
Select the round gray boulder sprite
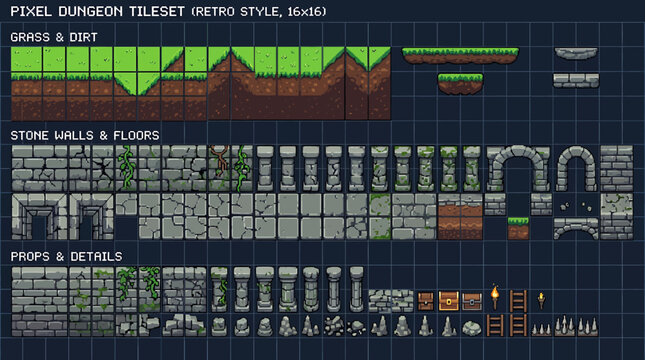(x=472, y=328)
